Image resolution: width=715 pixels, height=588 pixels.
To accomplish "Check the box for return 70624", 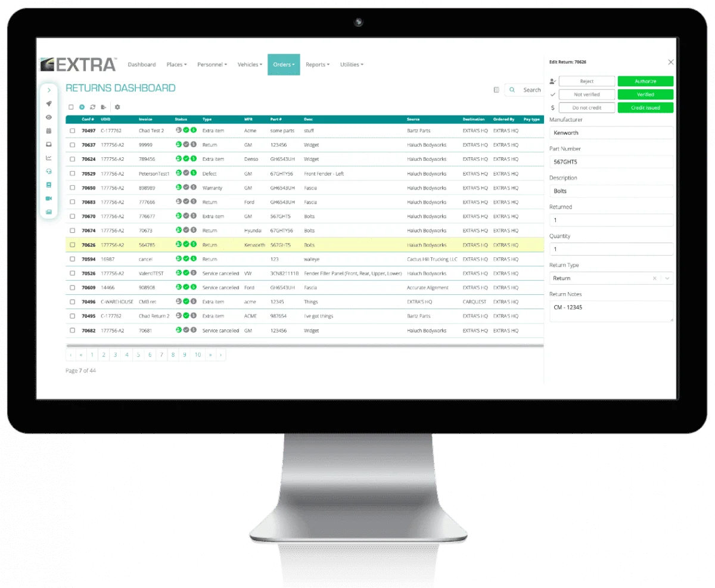I will tap(72, 159).
